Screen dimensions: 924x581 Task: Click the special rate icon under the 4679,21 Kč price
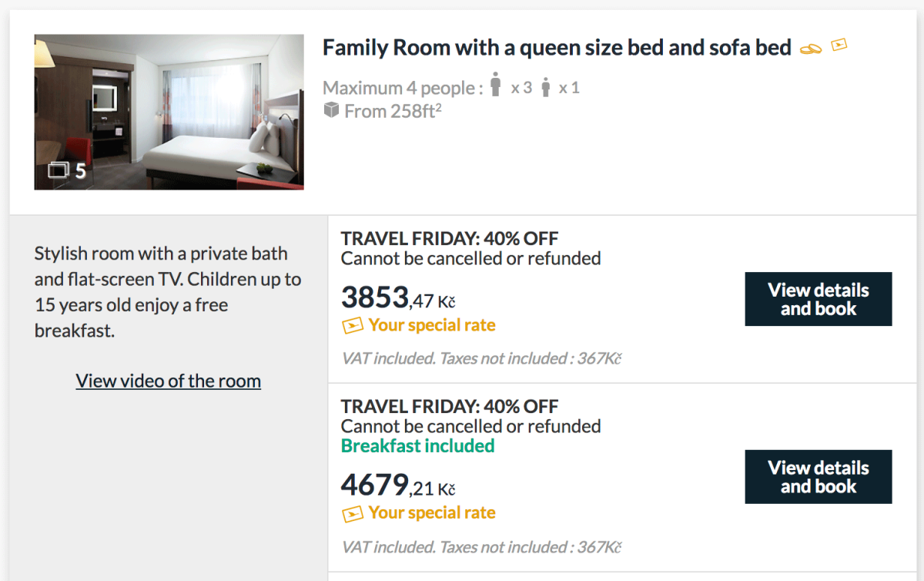click(x=352, y=514)
